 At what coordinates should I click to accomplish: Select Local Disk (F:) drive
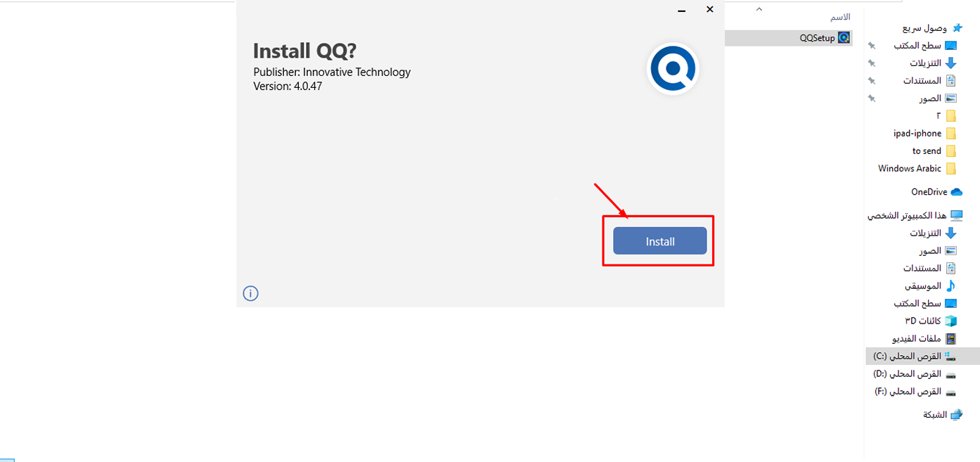coord(916,392)
